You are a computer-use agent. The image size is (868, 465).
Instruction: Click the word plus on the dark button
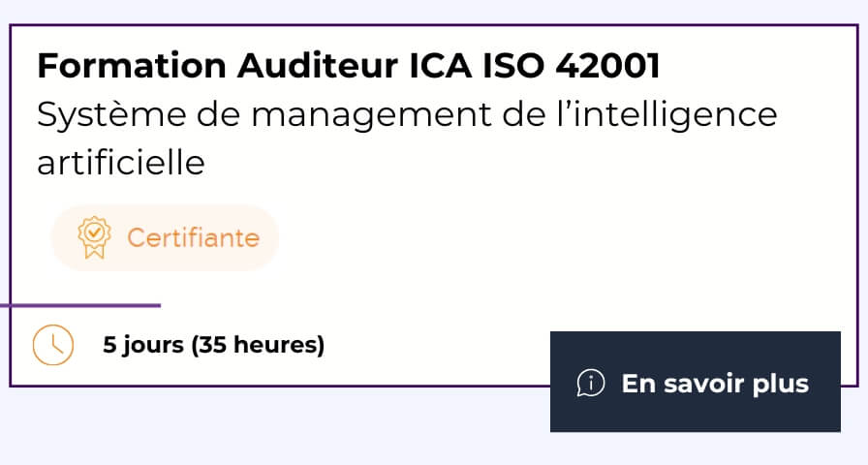click(780, 384)
